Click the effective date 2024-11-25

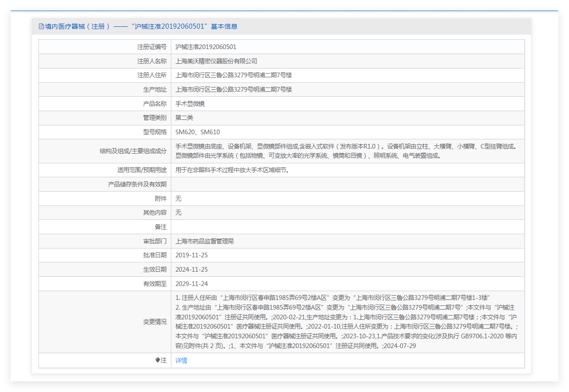pos(192,269)
